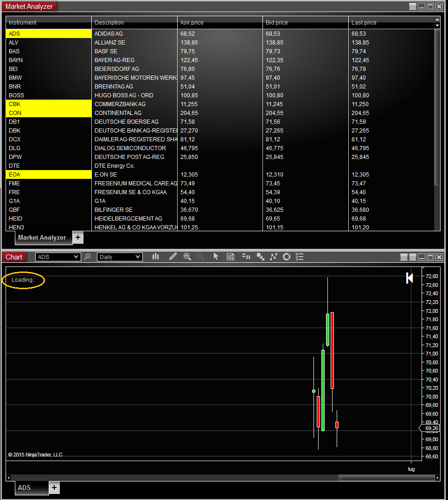Open the chart Properties list icon
The width and height of the screenshot is (448, 500).
tap(299, 257)
